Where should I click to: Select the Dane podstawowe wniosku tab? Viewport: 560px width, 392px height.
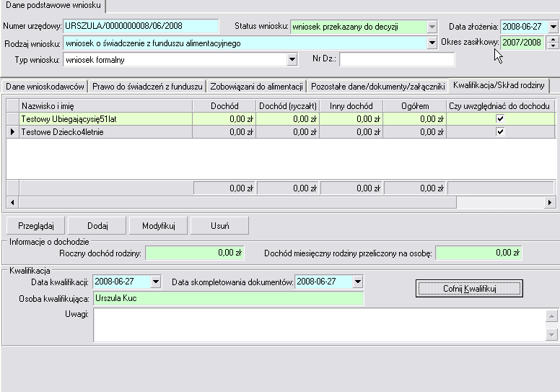pyautogui.click(x=53, y=5)
